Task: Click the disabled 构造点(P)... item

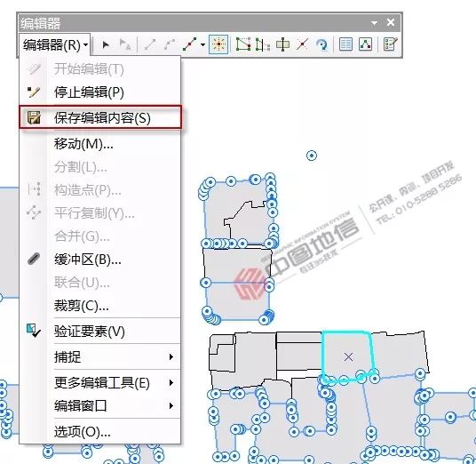Action: 99,190
